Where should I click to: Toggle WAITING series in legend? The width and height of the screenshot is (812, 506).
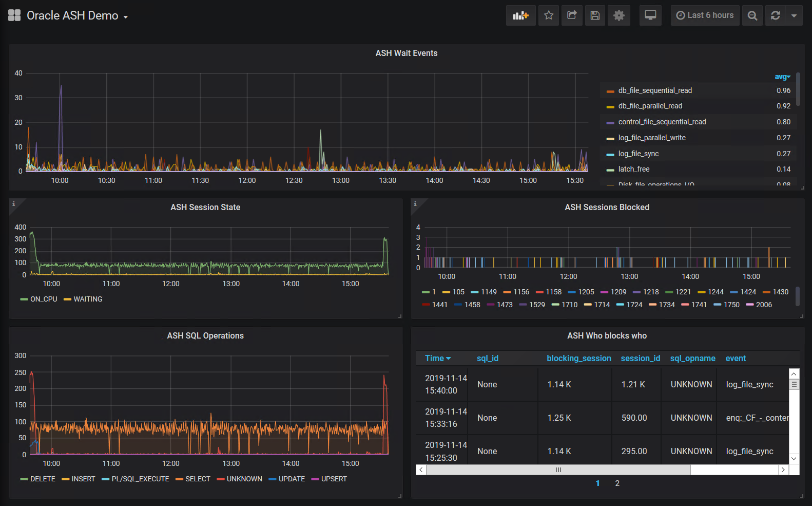tap(88, 299)
